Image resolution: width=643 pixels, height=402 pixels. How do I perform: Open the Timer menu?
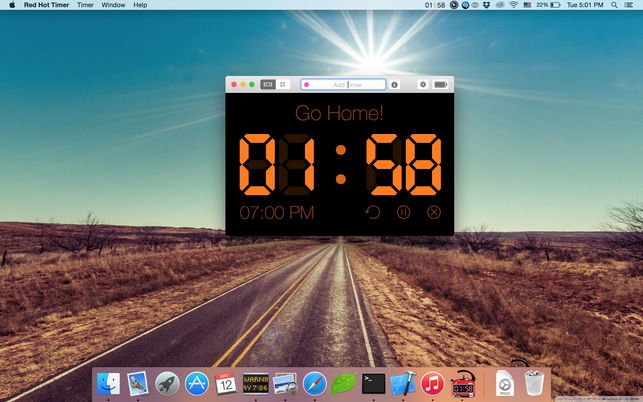(x=85, y=5)
